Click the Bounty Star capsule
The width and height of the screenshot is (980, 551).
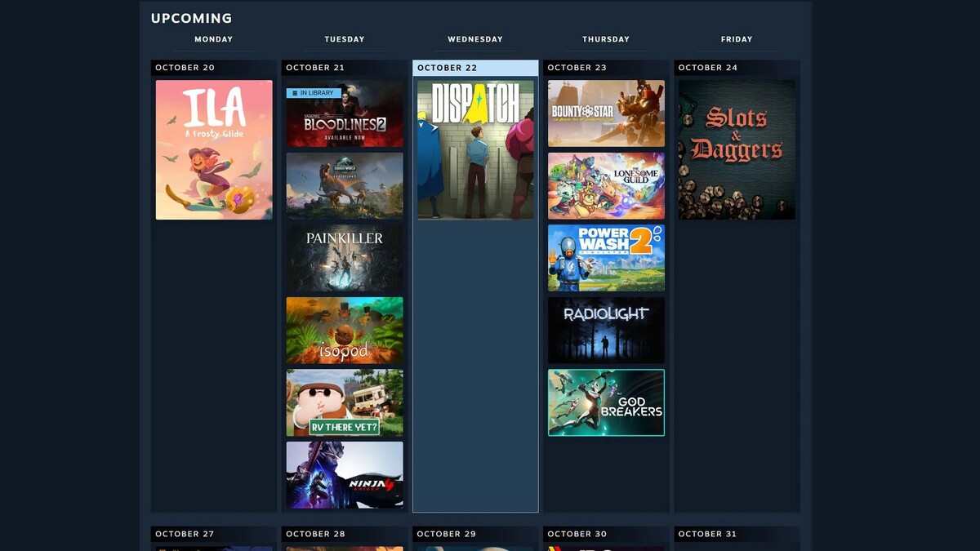pos(605,113)
